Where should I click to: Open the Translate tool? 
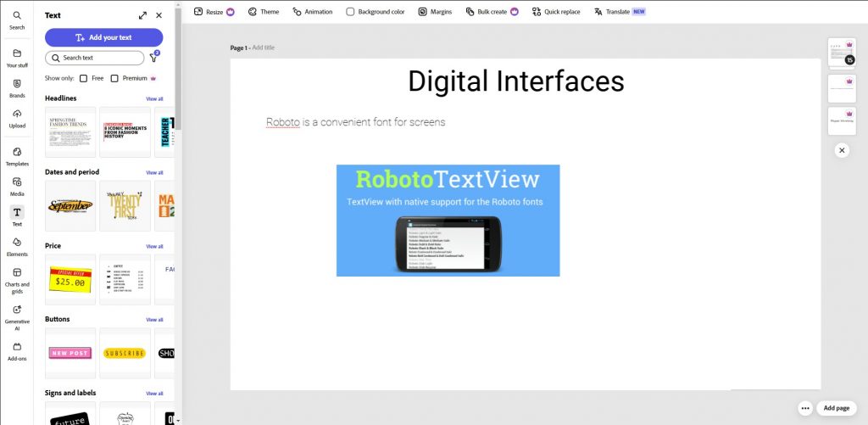coord(620,12)
